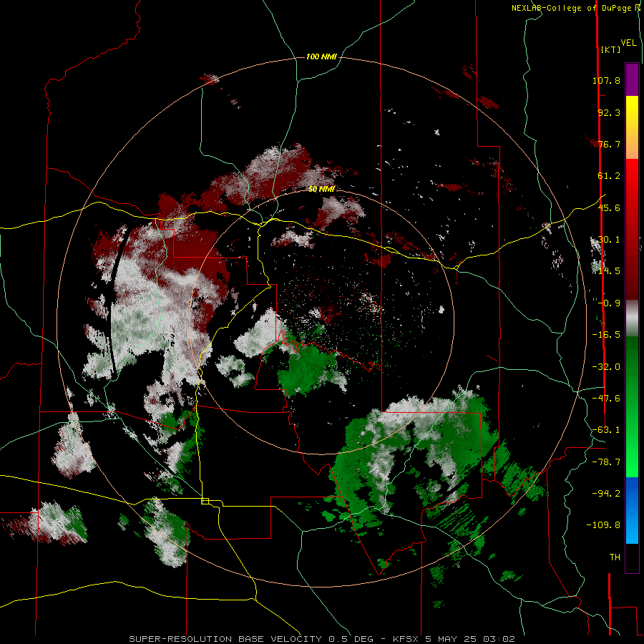Click the 50 NMI range ring label
Viewport: 644px width, 644px height.
tap(321, 189)
